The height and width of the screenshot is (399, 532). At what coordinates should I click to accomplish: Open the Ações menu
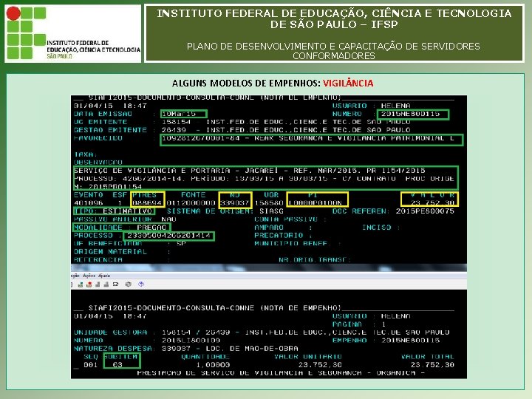click(x=89, y=276)
